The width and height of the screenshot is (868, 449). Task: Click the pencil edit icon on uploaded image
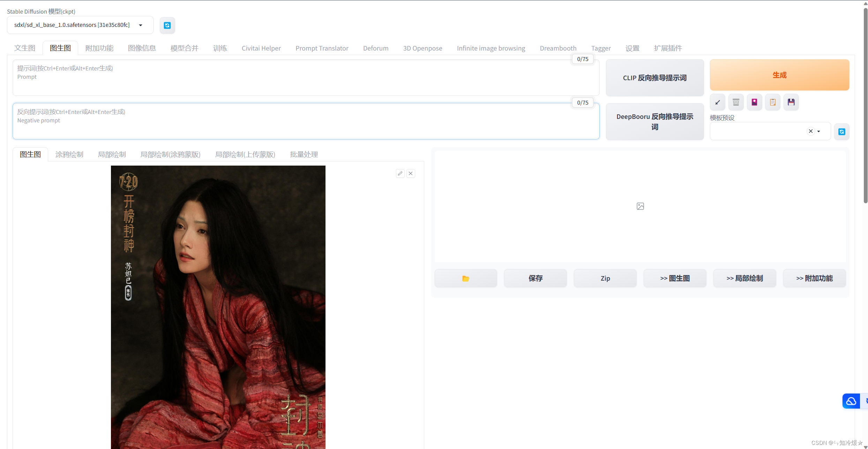(400, 173)
